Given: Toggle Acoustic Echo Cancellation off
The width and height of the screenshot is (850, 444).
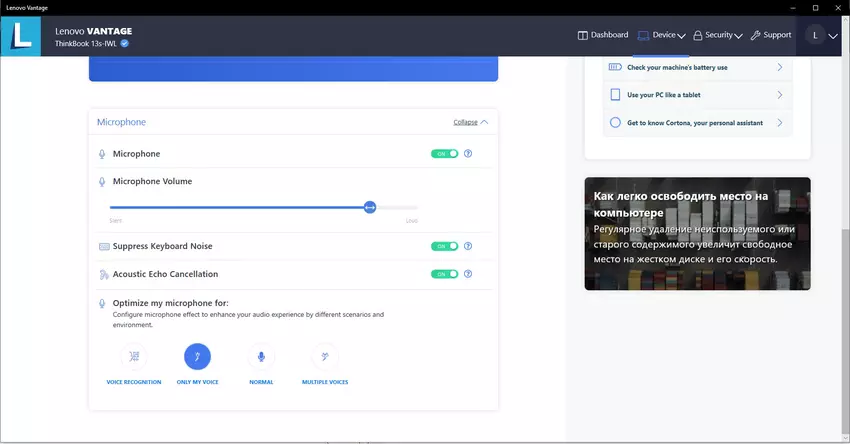Looking at the screenshot, I should point(444,274).
